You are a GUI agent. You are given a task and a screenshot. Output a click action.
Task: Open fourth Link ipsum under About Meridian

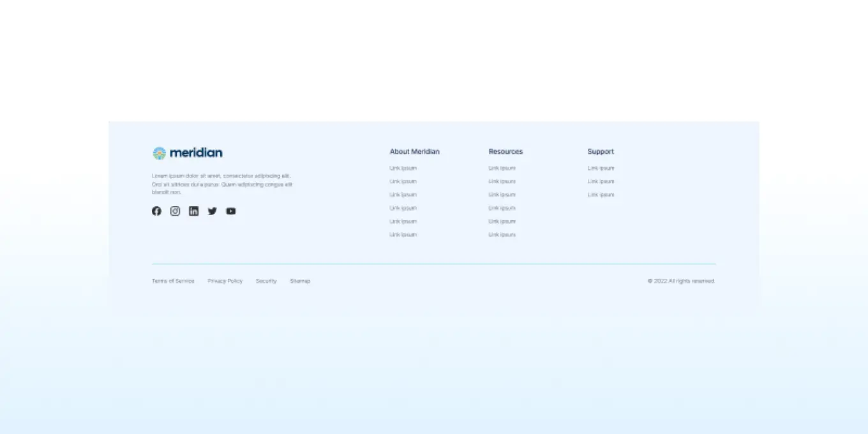(x=403, y=208)
